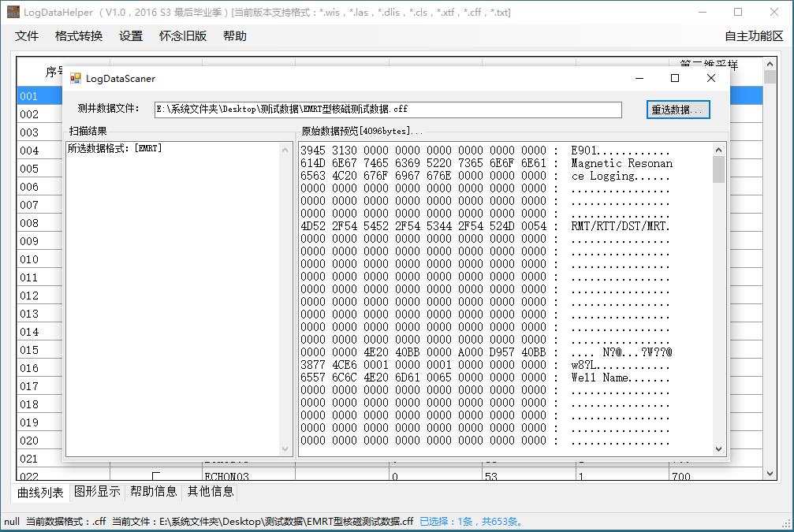Switch to the 帮助信息 tab
Viewport: 794px width, 532px height.
point(154,492)
